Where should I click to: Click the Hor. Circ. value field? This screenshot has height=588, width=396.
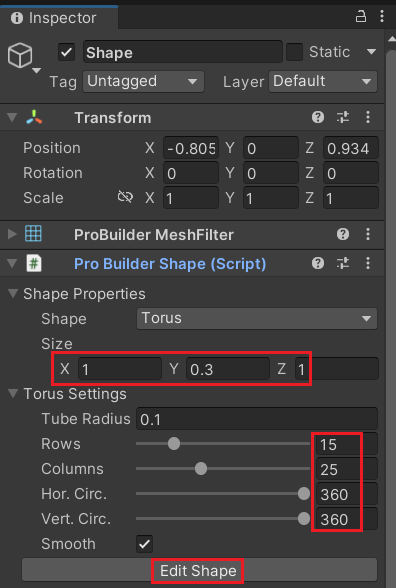coord(347,494)
